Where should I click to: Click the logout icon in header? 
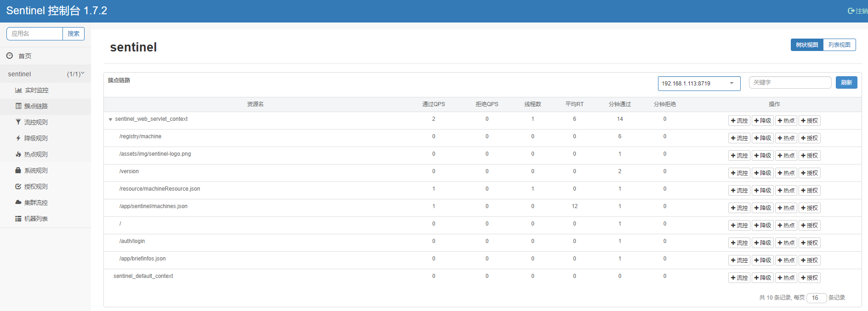pos(851,11)
